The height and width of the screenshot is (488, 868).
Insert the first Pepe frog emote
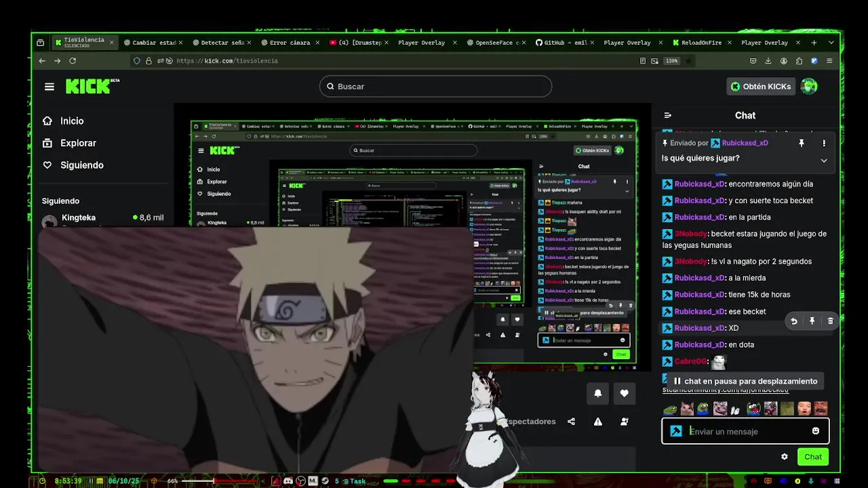[x=669, y=409]
